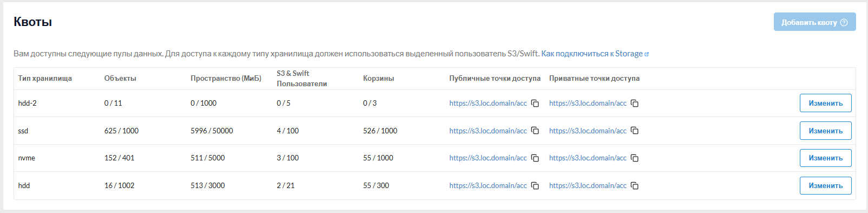Copy the public endpoint URL for ssd
The image size is (868, 213).
(535, 131)
